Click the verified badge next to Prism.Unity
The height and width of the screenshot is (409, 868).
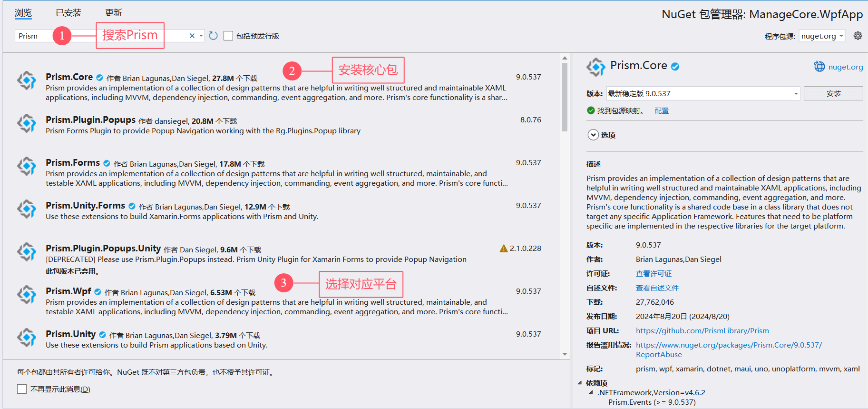pos(102,335)
